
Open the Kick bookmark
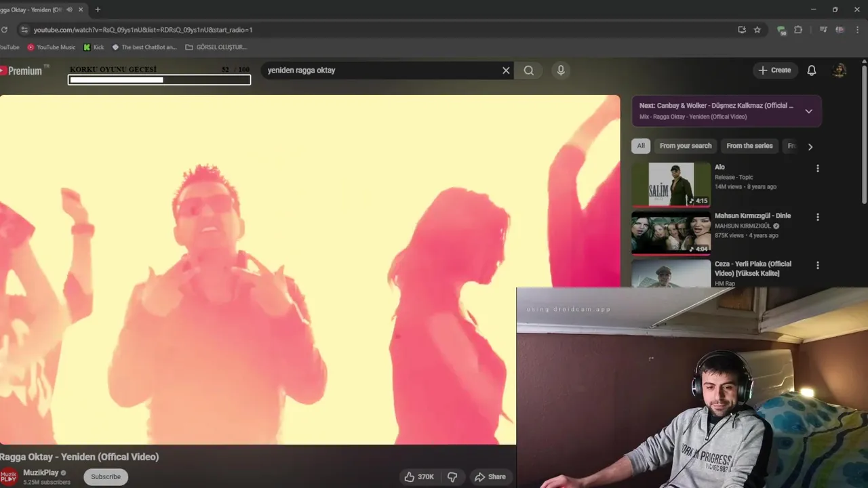94,47
